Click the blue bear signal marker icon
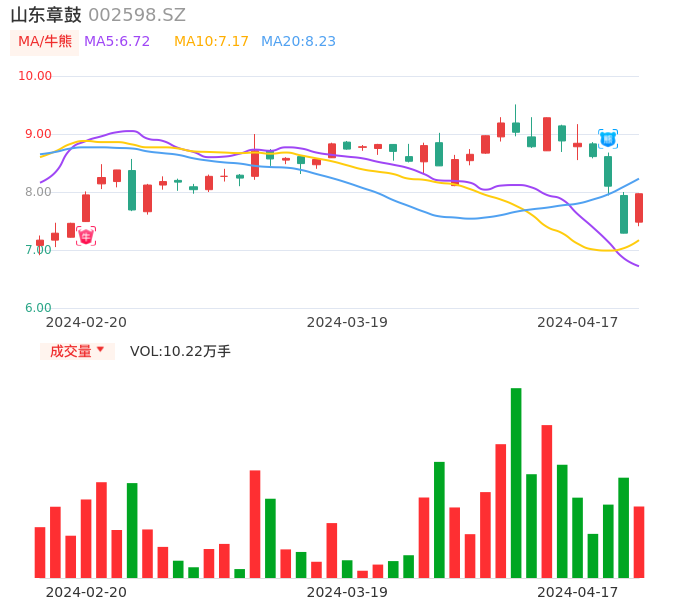Image resolution: width=686 pixels, height=606 pixels. 608,139
